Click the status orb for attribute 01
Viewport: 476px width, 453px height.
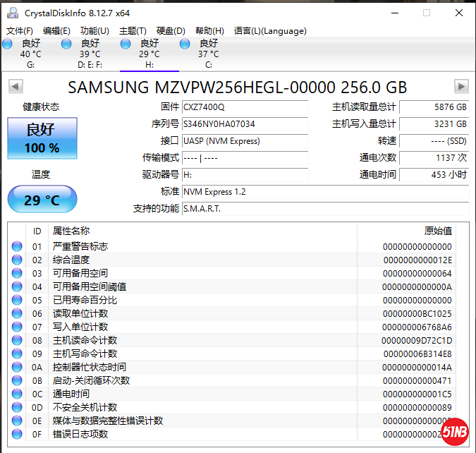17,247
